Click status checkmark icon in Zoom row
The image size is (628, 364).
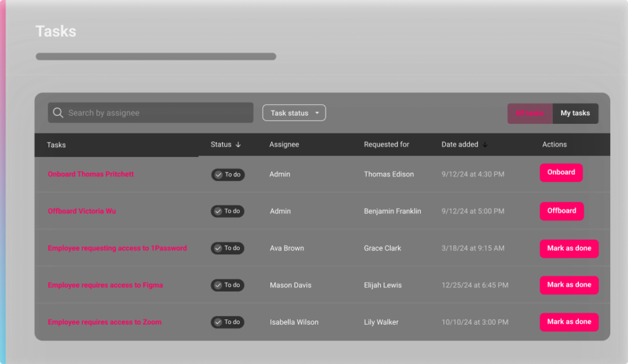[x=218, y=322]
